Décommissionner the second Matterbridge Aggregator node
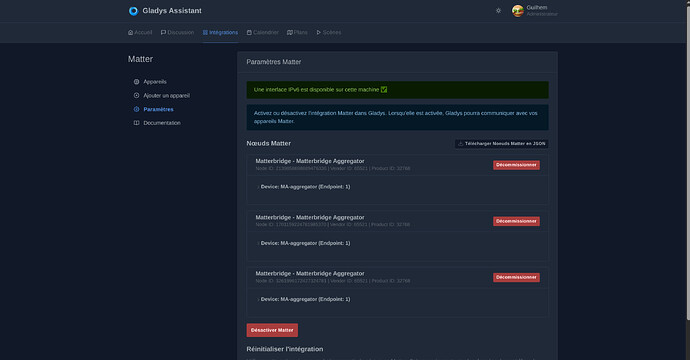Screen dimensions: 690x360 coord(516,221)
